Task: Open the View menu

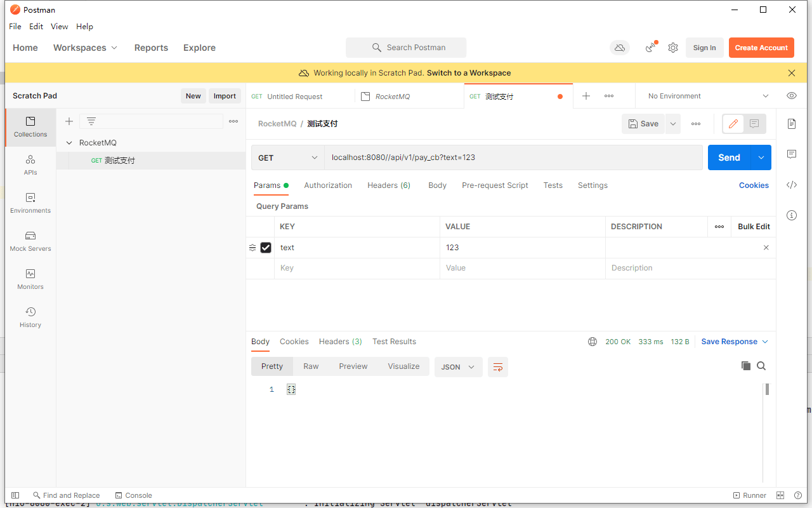Action: pyautogui.click(x=60, y=27)
